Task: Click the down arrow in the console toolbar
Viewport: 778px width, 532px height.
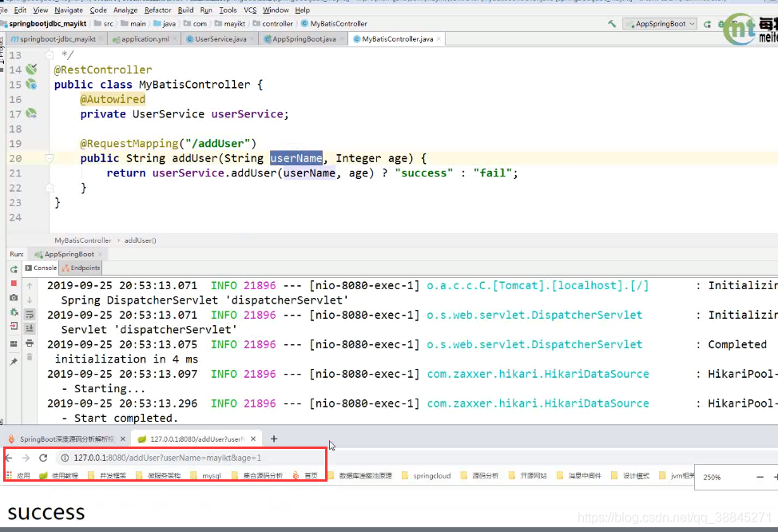Action: coord(30,300)
